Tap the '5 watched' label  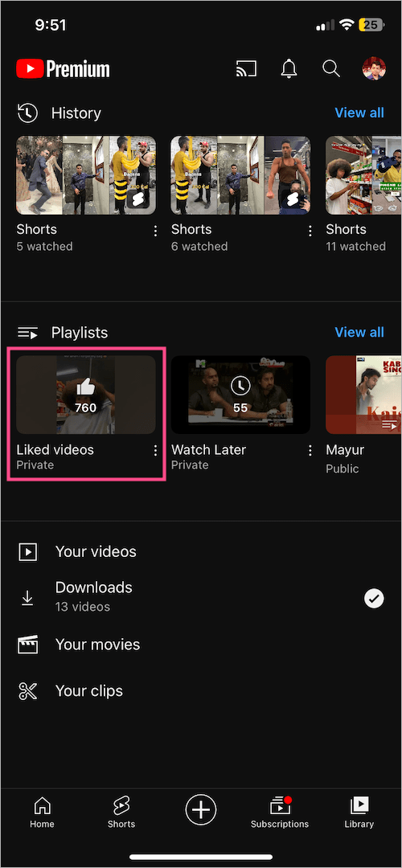[x=44, y=247]
